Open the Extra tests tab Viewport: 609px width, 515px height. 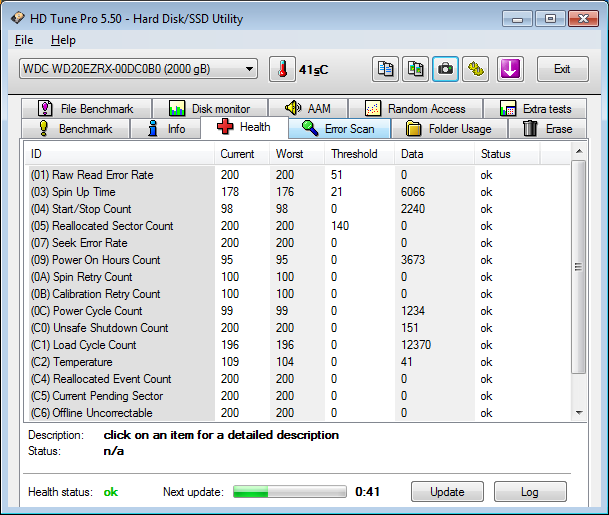coord(535,108)
